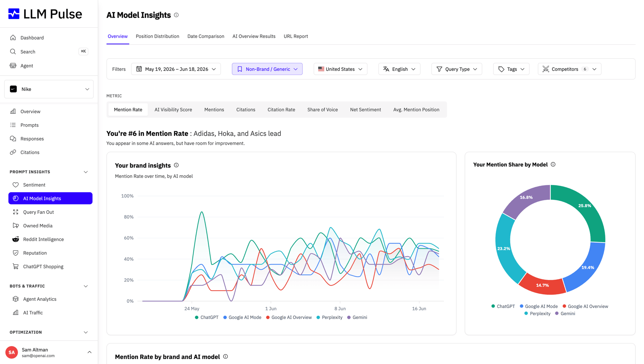This screenshot has height=364, width=644.
Task: Click the ChatGPT Shopping cart icon
Action: click(16, 266)
